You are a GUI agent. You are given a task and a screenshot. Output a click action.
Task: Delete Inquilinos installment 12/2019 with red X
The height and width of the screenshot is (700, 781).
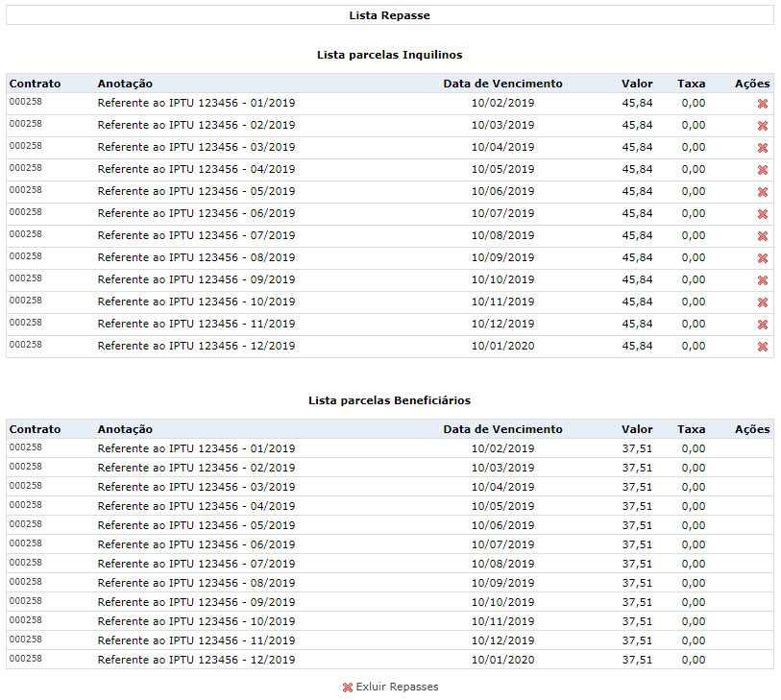point(762,347)
